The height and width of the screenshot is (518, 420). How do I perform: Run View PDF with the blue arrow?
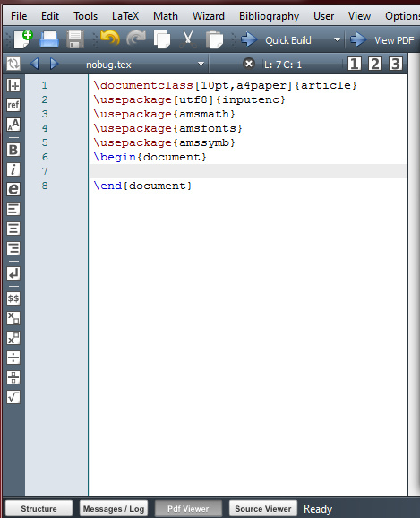[358, 39]
